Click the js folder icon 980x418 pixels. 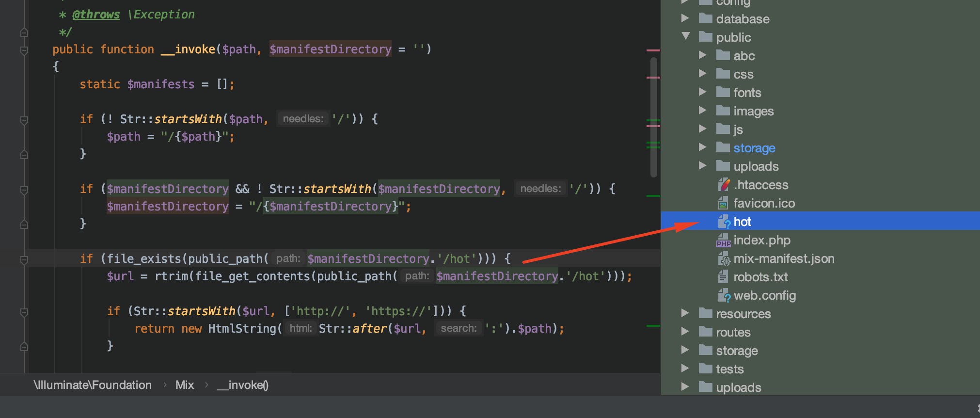pyautogui.click(x=723, y=129)
